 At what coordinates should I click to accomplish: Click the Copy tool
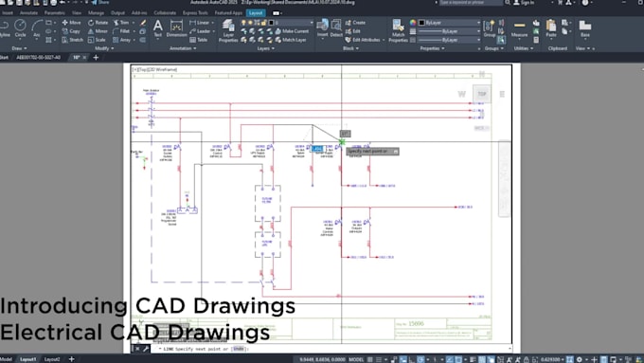pyautogui.click(x=71, y=31)
